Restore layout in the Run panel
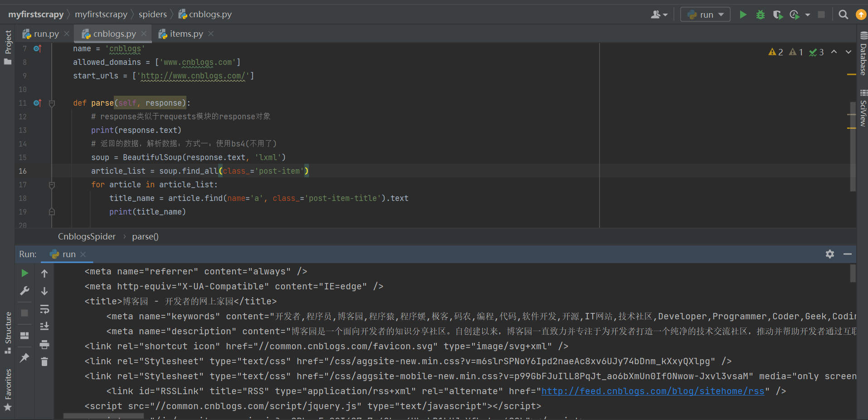868x420 pixels. (x=25, y=336)
